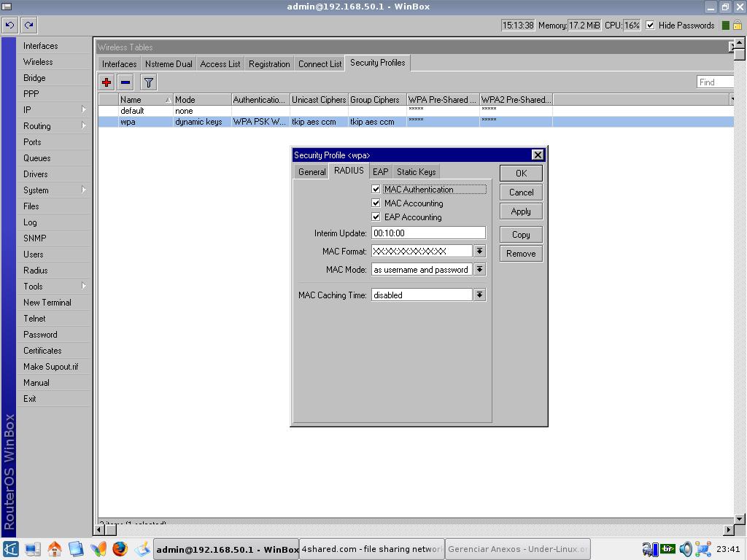
Task: Click Apply in Security Profile dialog
Action: pyautogui.click(x=521, y=211)
